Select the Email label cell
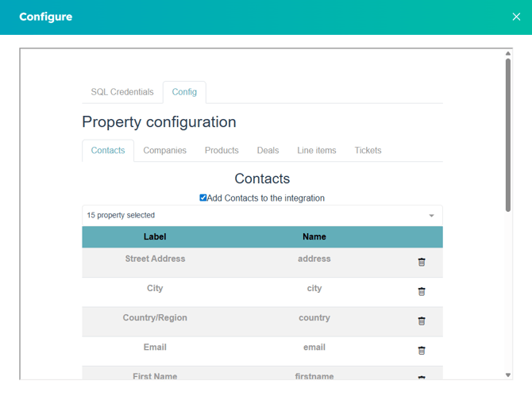 tap(155, 347)
